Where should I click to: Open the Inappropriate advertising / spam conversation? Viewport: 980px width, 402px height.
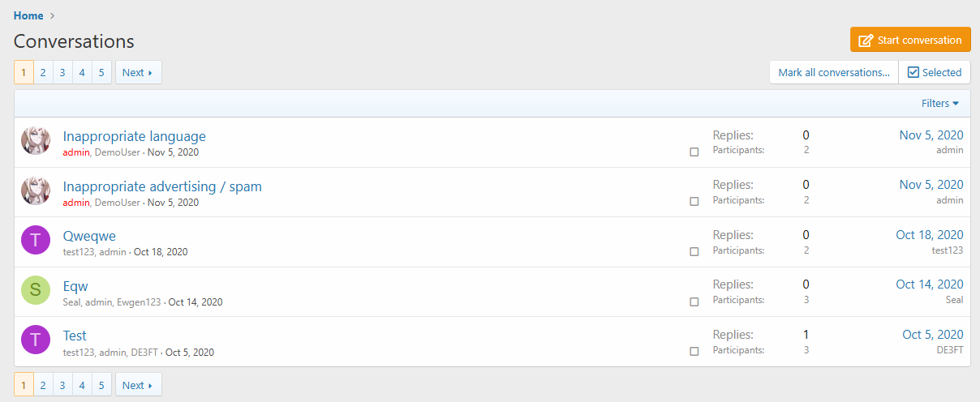click(x=162, y=186)
